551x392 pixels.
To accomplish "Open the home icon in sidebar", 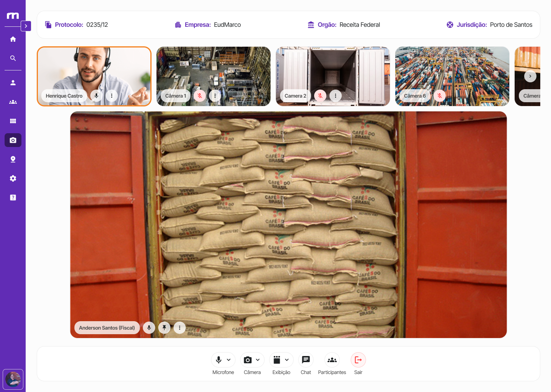I will pos(13,39).
